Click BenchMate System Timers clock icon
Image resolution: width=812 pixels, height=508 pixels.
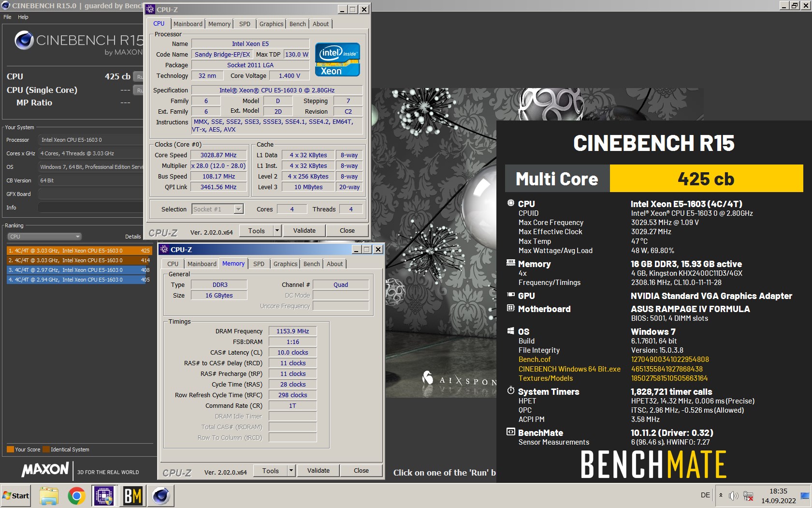coord(510,390)
